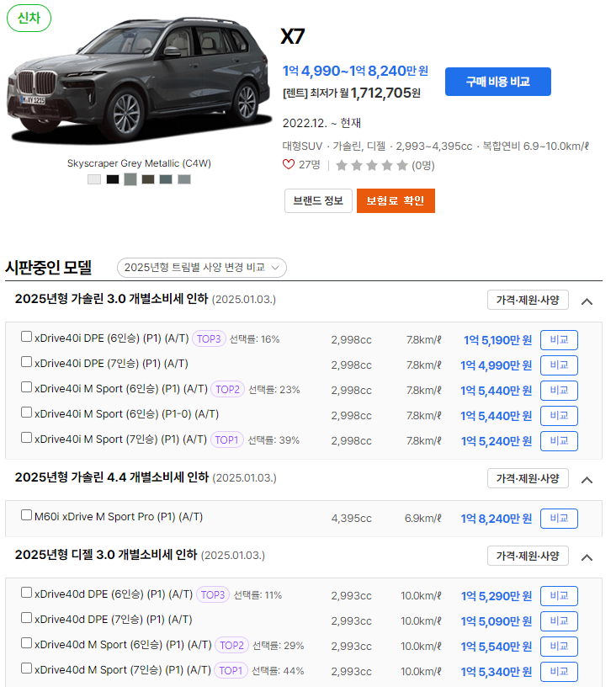Check xDrive40i DPE (7인승) (P1) checkbox

pyautogui.click(x=26, y=362)
